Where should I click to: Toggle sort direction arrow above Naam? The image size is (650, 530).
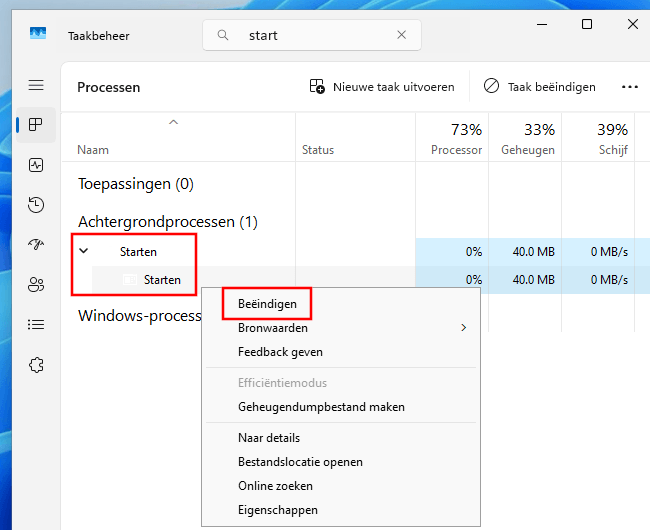click(174, 122)
